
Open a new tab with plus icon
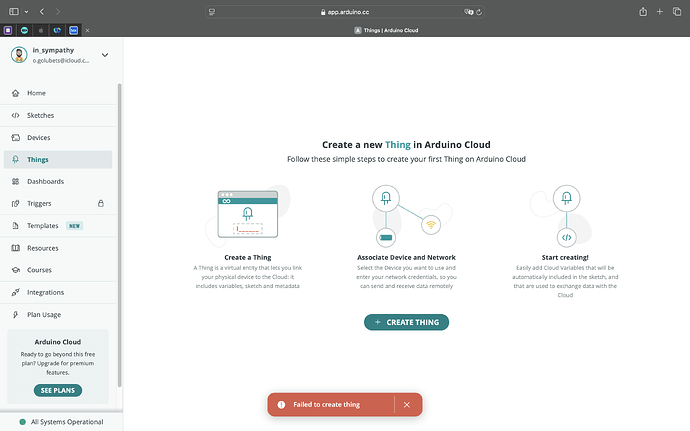(x=660, y=12)
